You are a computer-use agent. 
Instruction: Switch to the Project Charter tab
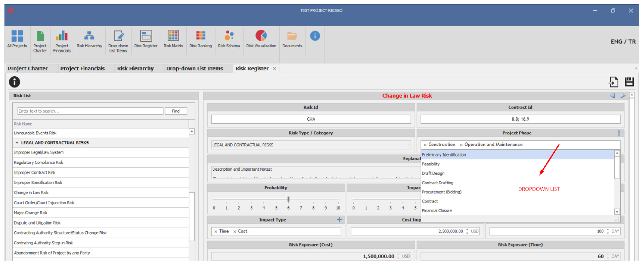27,69
